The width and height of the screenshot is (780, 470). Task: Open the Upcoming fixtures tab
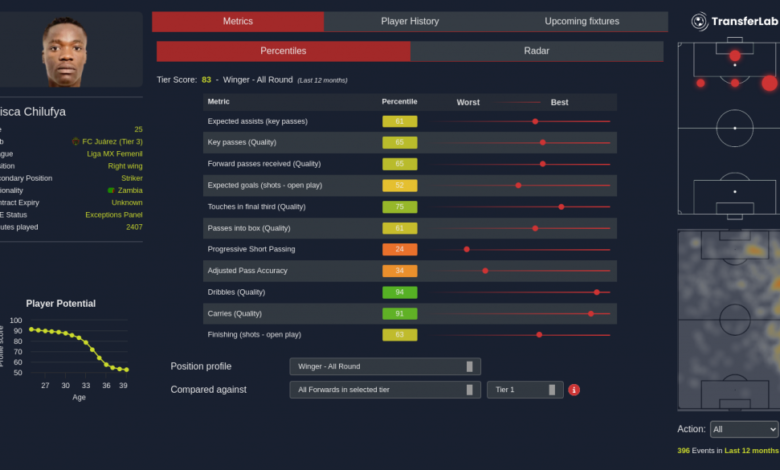(581, 21)
